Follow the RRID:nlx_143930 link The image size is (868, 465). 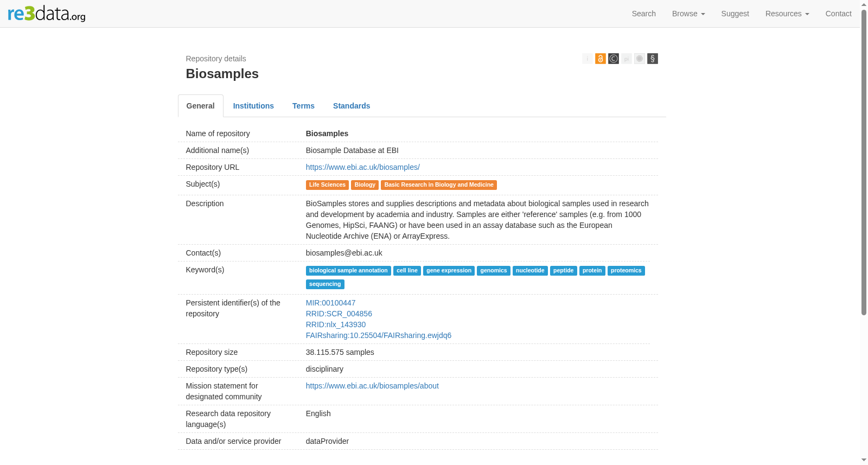(336, 324)
